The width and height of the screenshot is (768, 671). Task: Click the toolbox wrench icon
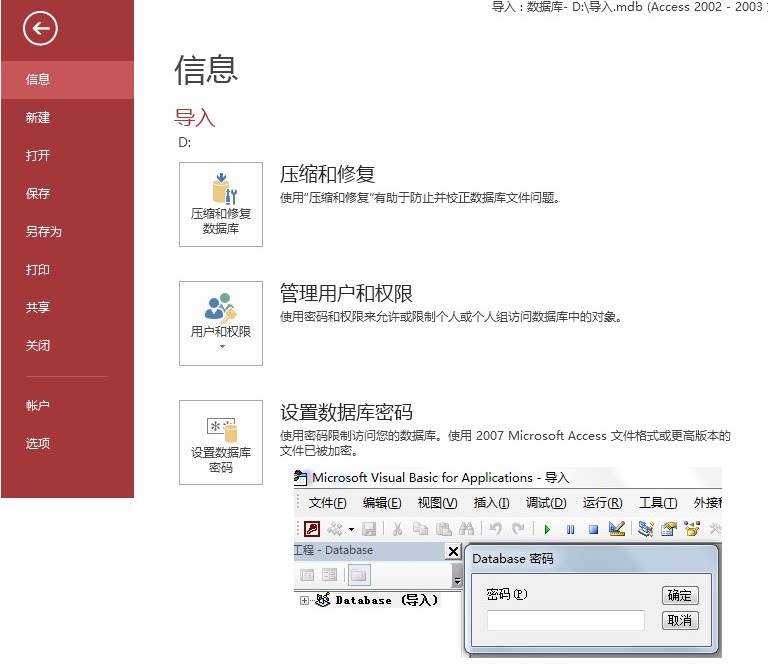tap(715, 529)
